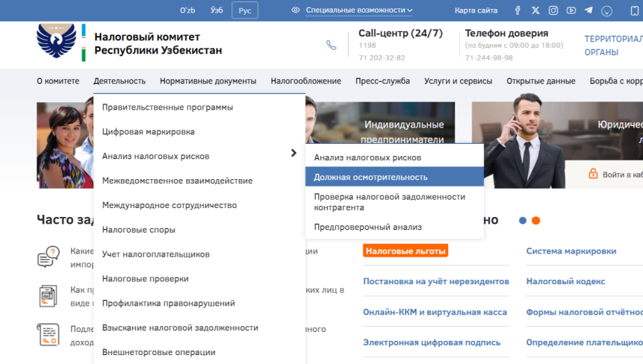Click the X (Twitter) icon
The width and height of the screenshot is (643, 364).
click(x=535, y=10)
